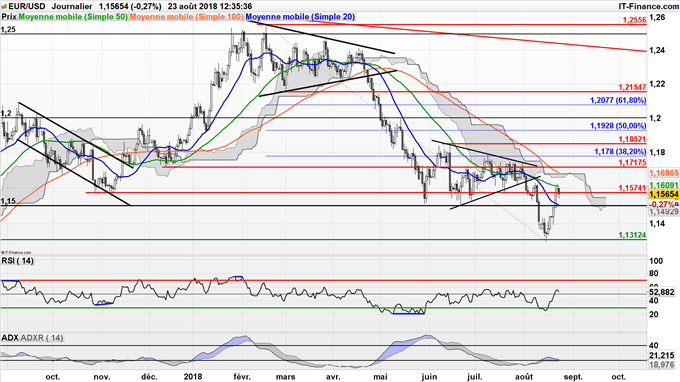Click the 100 value on RSI axis

coord(656,261)
